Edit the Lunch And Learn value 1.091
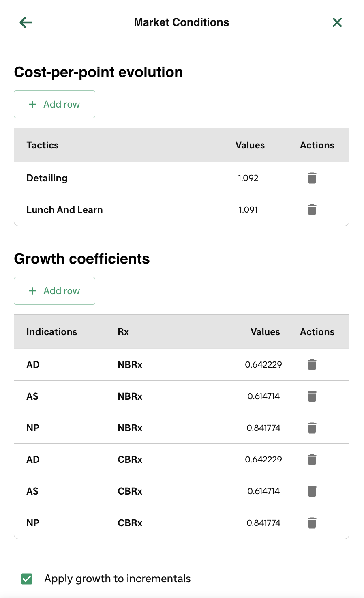Screen dimensions: 364x598 point(248,210)
